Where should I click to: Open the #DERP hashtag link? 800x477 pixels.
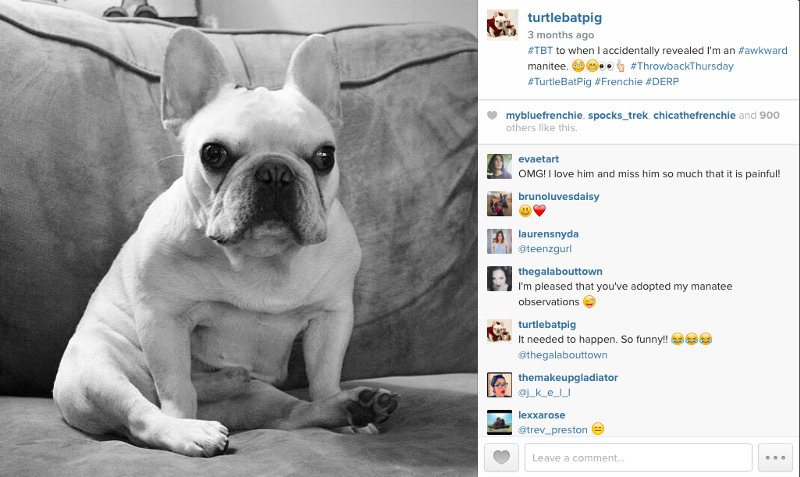tap(662, 82)
